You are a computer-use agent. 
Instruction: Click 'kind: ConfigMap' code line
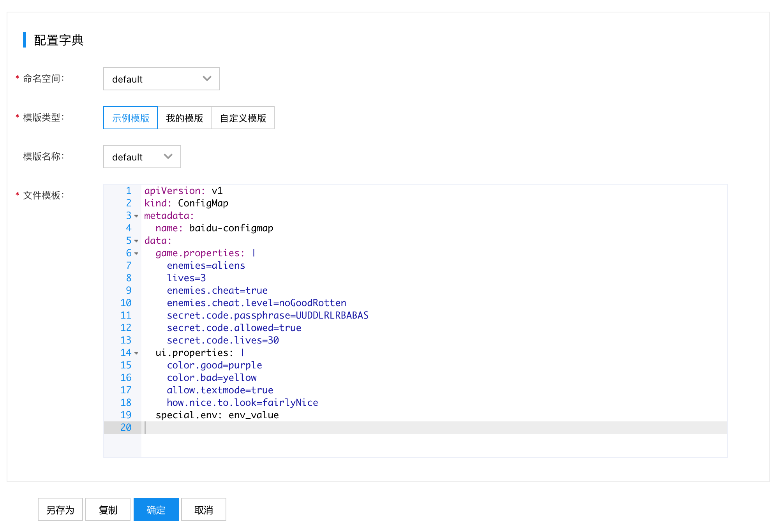click(x=186, y=203)
